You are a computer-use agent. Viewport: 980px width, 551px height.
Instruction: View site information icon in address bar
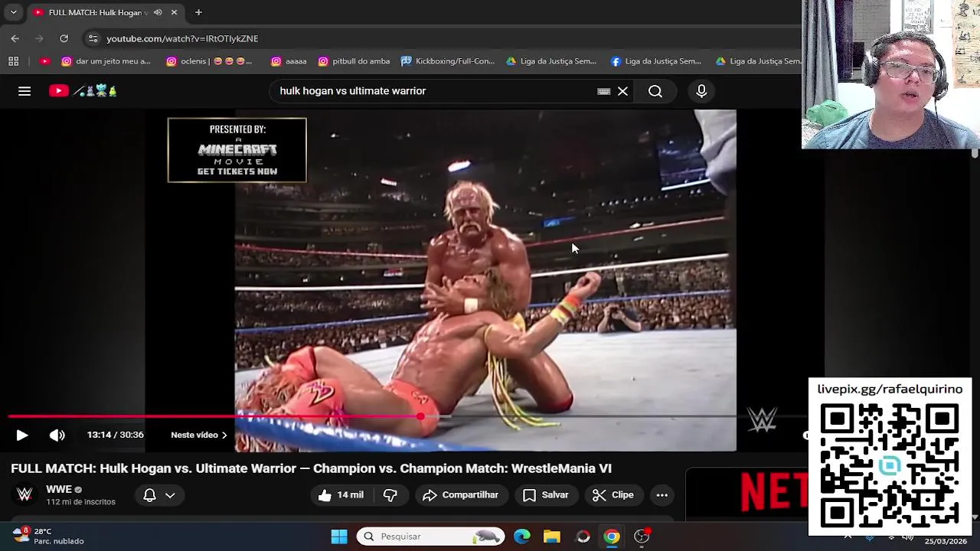pyautogui.click(x=93, y=38)
